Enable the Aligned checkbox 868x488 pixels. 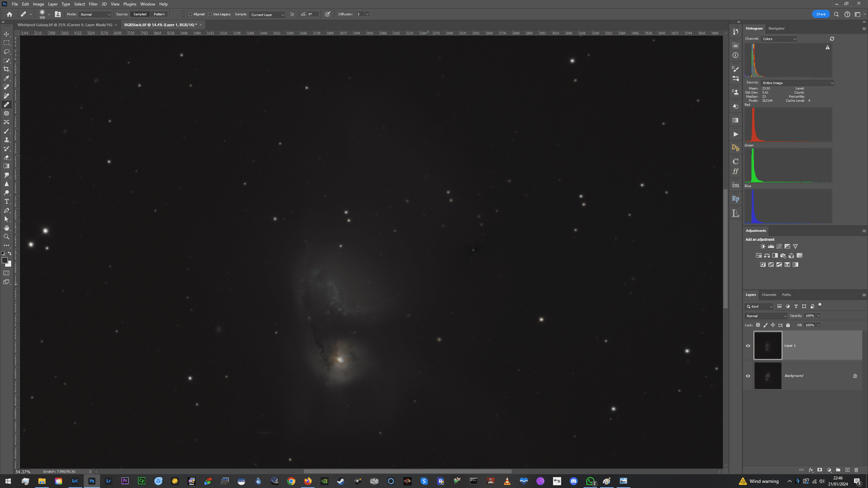(190, 14)
